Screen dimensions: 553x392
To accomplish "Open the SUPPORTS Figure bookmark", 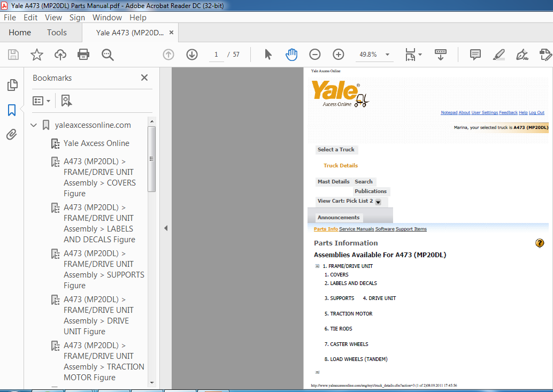I will click(104, 270).
